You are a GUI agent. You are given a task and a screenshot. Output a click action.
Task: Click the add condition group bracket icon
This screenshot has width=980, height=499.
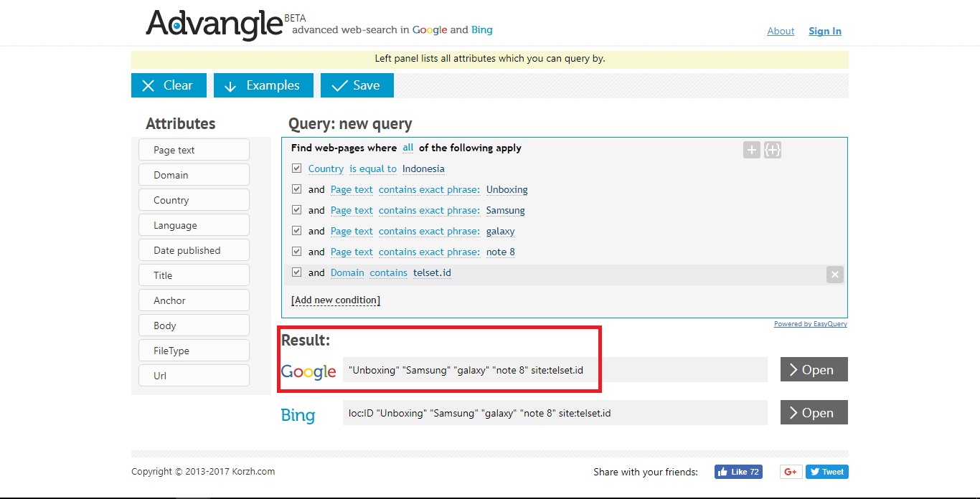point(772,150)
